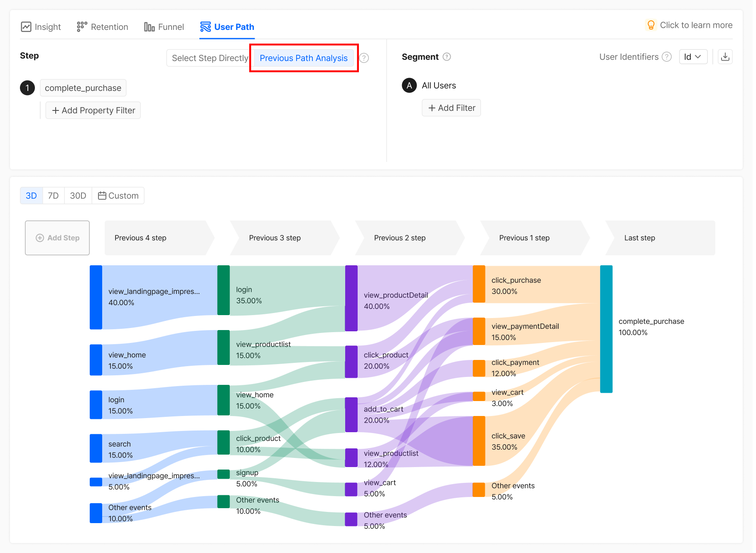Expand the Id user identifier dropdown
The width and height of the screenshot is (756, 553).
click(x=692, y=57)
